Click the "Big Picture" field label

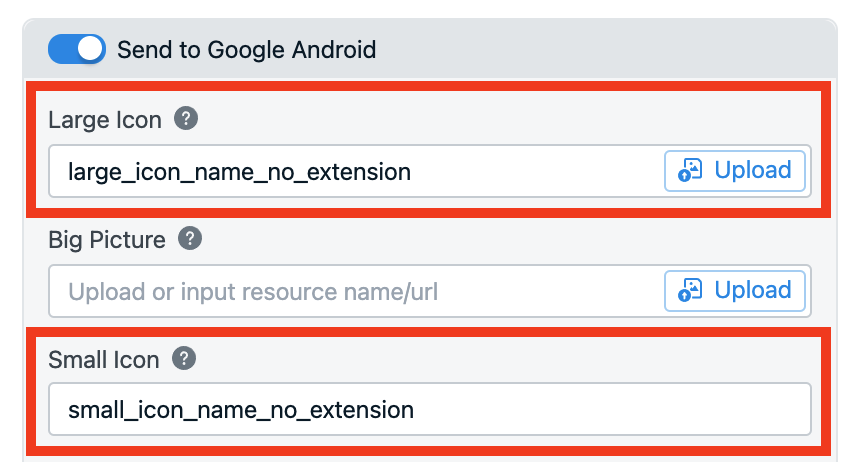point(107,240)
